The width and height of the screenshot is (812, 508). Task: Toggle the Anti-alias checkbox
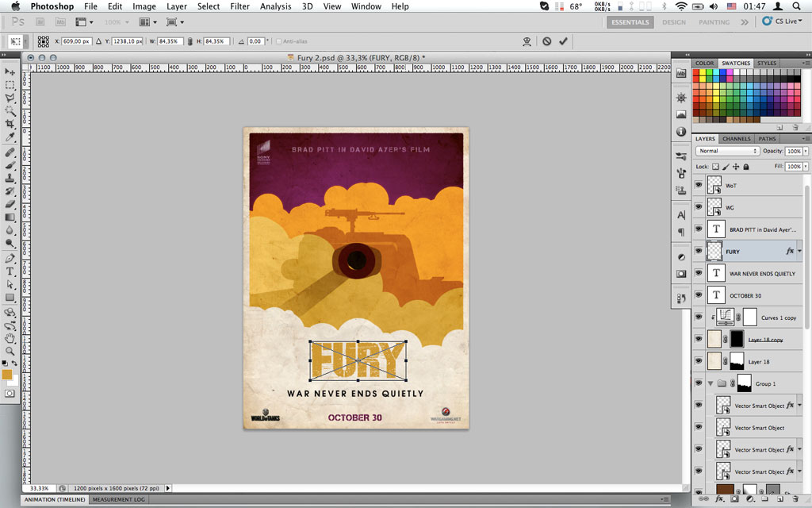(x=278, y=41)
